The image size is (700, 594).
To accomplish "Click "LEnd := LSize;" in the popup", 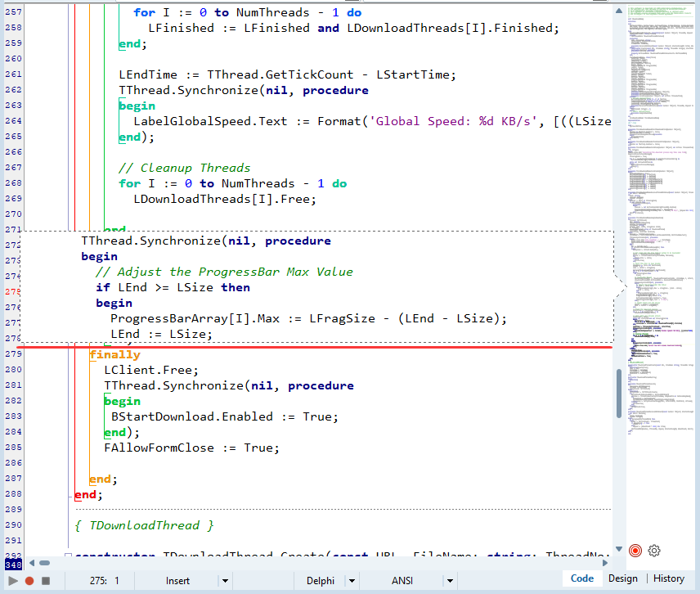I will pos(162,334).
